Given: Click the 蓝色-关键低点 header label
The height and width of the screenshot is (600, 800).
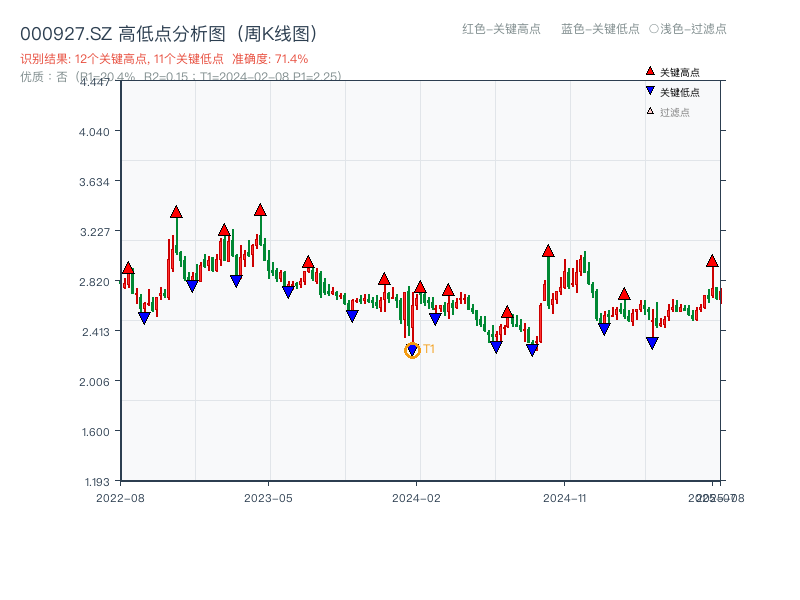Looking at the screenshot, I should click(x=600, y=29).
